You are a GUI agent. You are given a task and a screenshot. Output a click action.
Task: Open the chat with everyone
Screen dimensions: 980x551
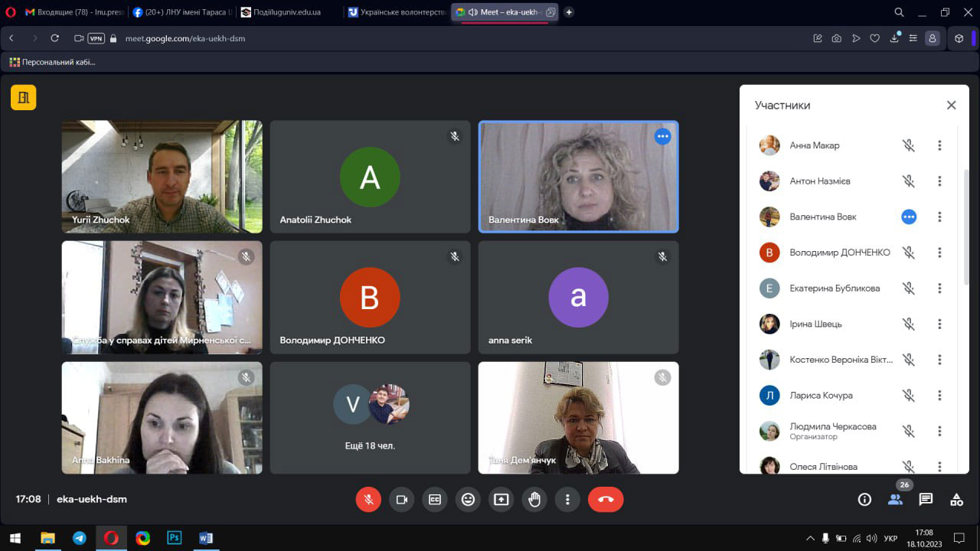926,500
